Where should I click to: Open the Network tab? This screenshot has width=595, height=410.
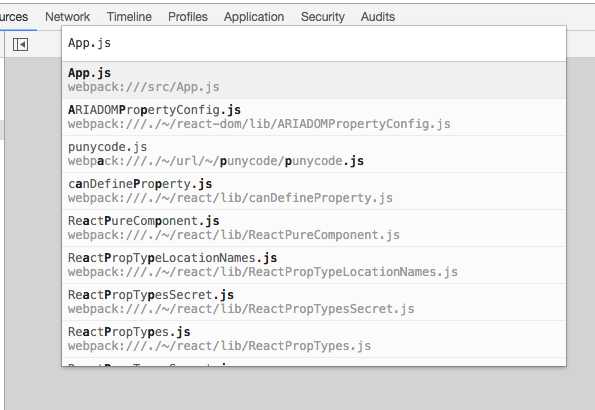click(x=68, y=17)
